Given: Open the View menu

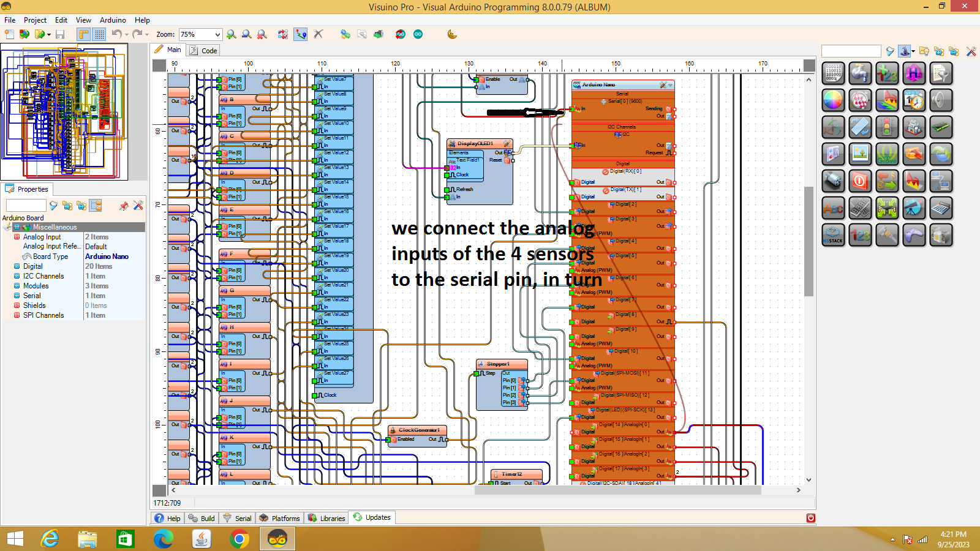Looking at the screenshot, I should 83,20.
